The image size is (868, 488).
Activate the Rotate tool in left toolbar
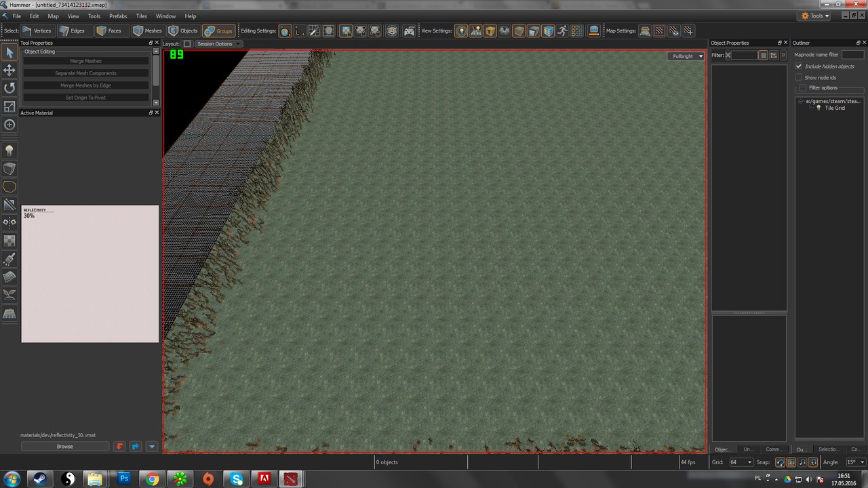pyautogui.click(x=9, y=88)
